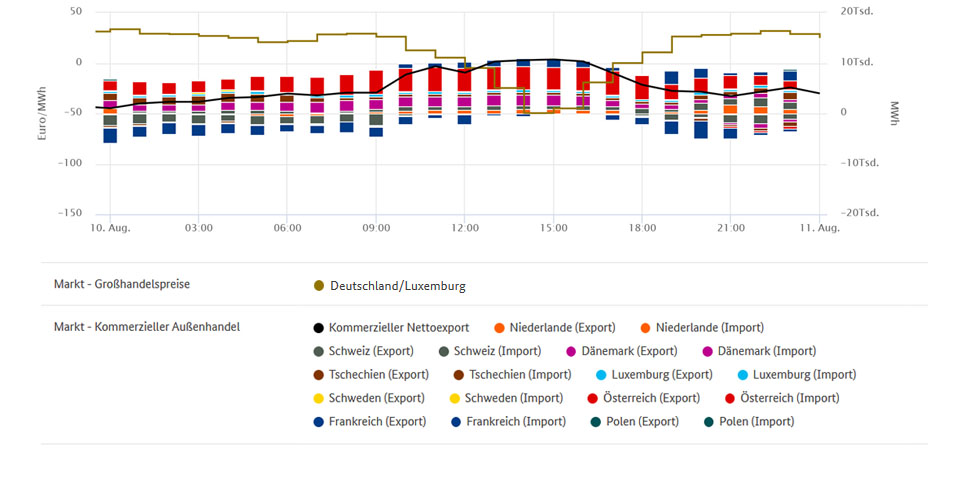The height and width of the screenshot is (500, 960).
Task: Click the right MWh axis title
Action: click(894, 113)
